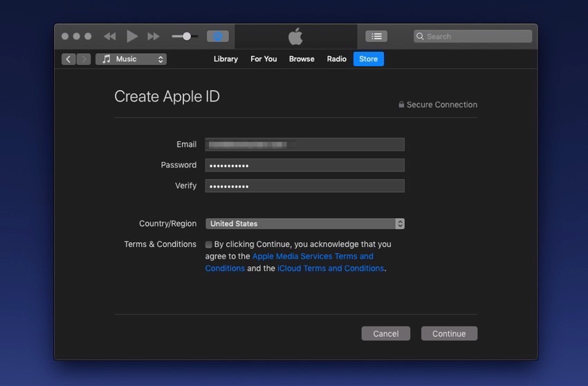Screen dimensions: 588x386
Task: Click the magnifying glass search icon
Action: coord(420,37)
